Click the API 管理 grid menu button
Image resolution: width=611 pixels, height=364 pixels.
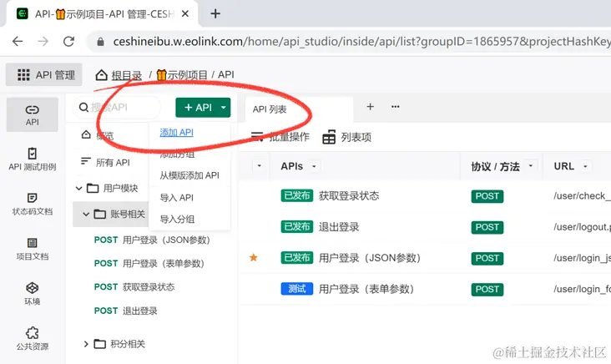tap(44, 75)
